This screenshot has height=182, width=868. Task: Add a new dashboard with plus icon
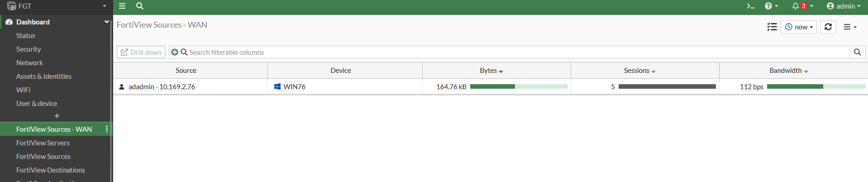pyautogui.click(x=57, y=116)
